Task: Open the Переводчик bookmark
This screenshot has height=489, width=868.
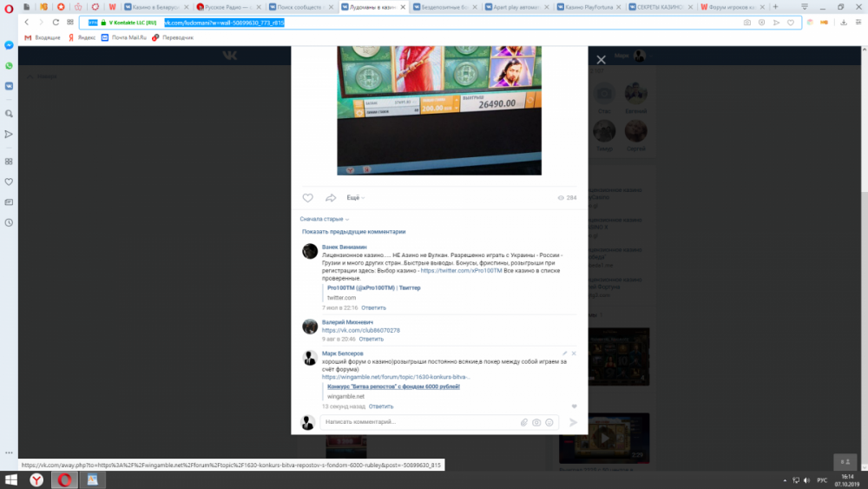Action: [x=173, y=37]
